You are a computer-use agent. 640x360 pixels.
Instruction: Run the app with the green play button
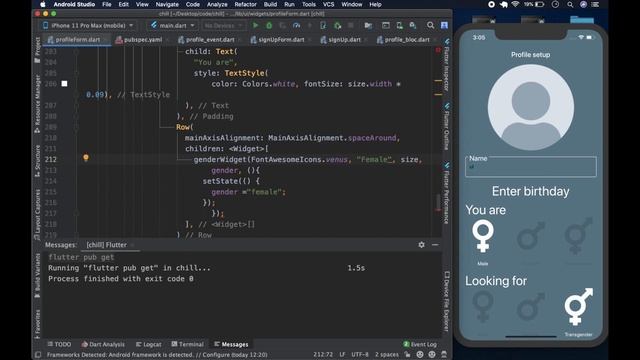[x=256, y=25]
